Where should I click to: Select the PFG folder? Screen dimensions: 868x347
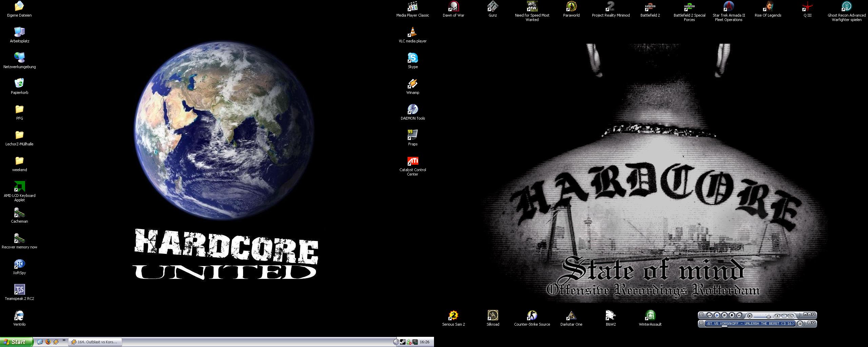pos(19,112)
